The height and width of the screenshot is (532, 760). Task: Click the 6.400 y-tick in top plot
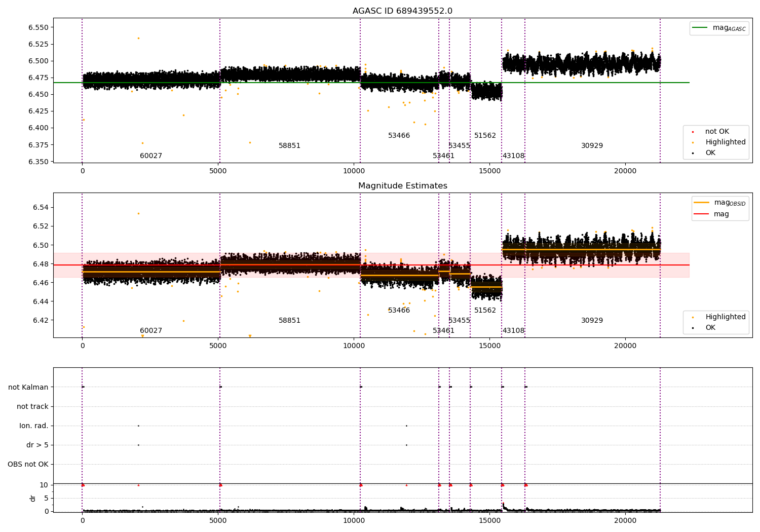[39, 128]
